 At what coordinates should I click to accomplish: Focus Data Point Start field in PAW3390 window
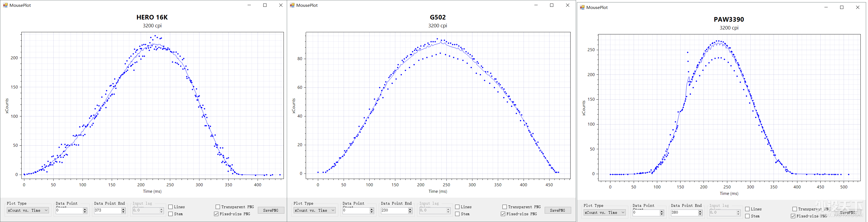pos(646,213)
